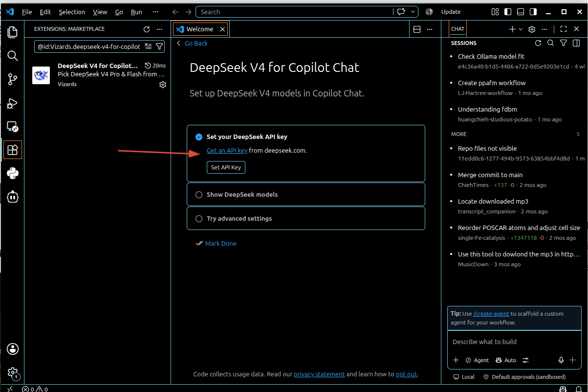Toggle the primary side bar
Screen dimensions: 588x392
tap(508, 12)
